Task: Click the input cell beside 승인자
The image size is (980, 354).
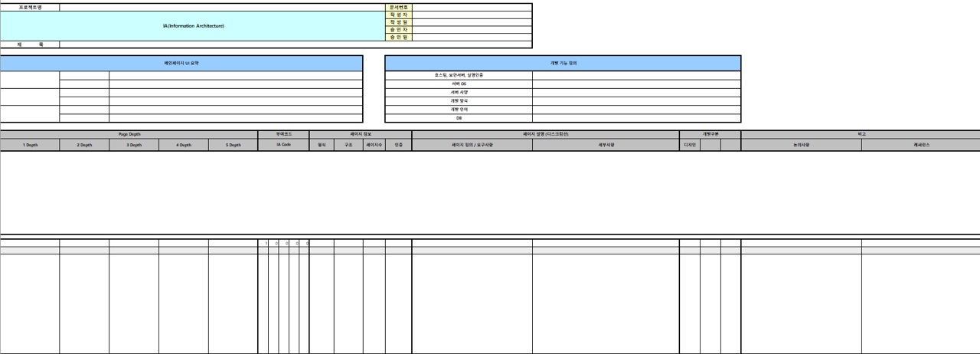Action: [472, 30]
